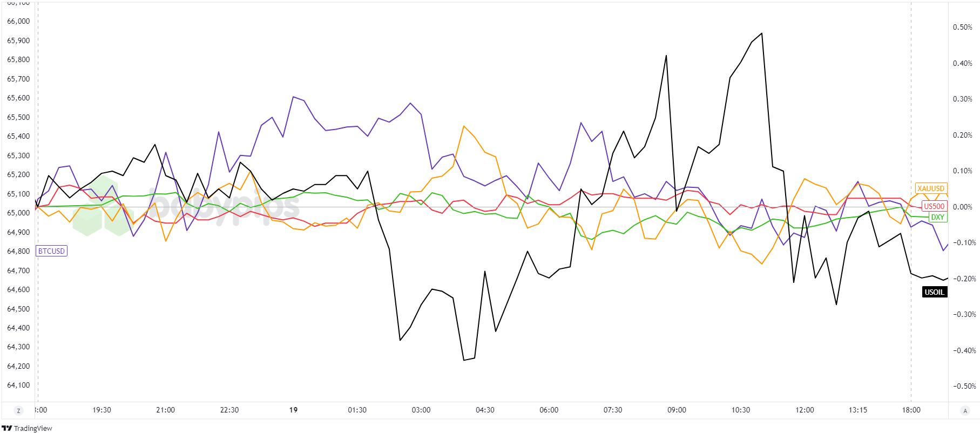Click the 12:00 time axis label
The image size is (980, 433).
tap(805, 410)
